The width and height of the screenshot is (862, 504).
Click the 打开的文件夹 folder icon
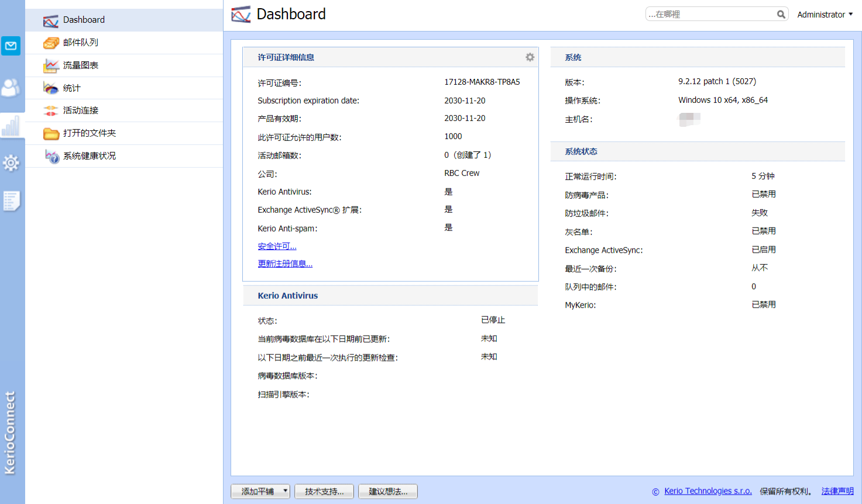(x=51, y=133)
